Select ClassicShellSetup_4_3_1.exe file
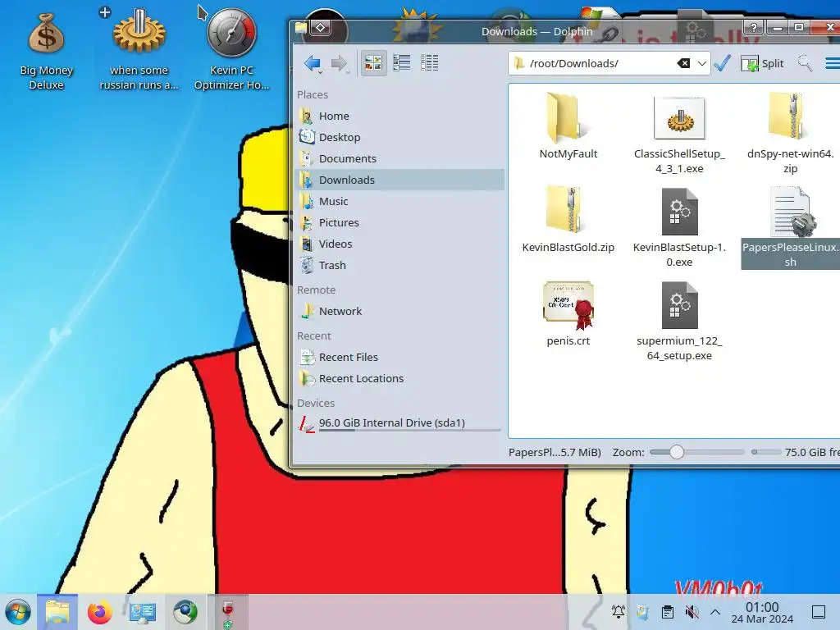This screenshot has width=840, height=630. [x=679, y=134]
